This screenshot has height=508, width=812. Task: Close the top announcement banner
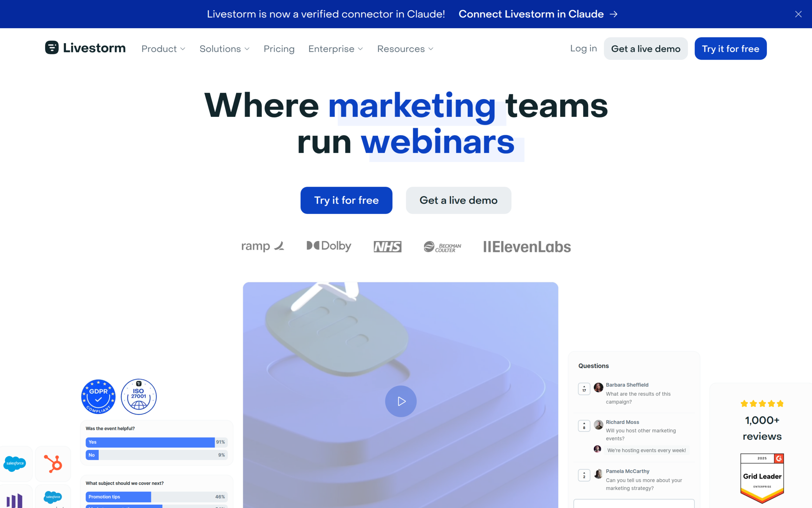tap(798, 14)
